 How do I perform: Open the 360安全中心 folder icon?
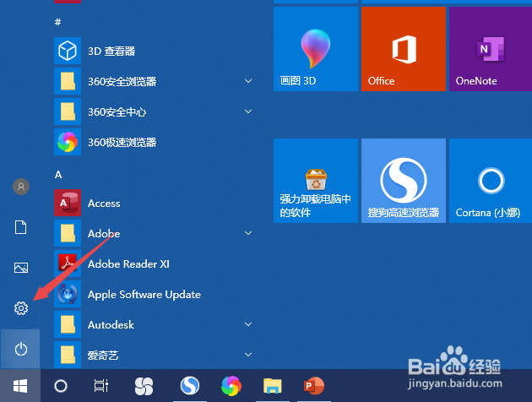(68, 111)
